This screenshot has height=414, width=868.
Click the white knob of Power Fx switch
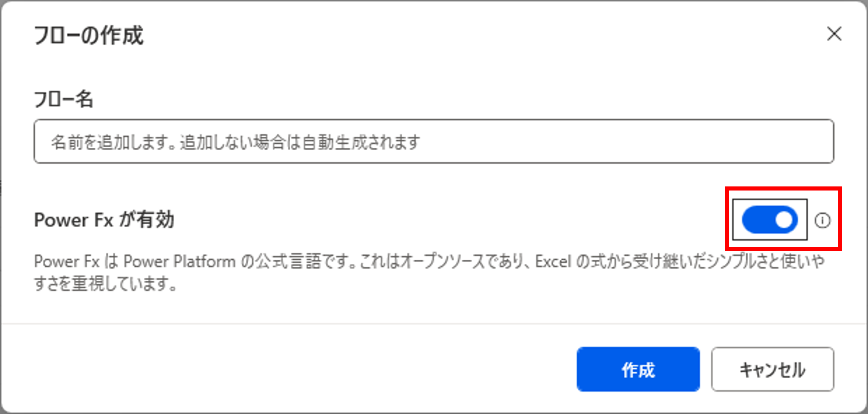(784, 220)
